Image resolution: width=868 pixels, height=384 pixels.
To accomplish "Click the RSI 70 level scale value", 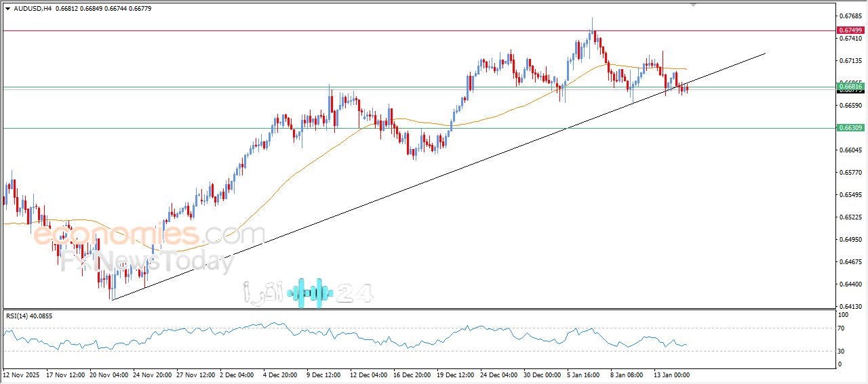I will coord(843,328).
